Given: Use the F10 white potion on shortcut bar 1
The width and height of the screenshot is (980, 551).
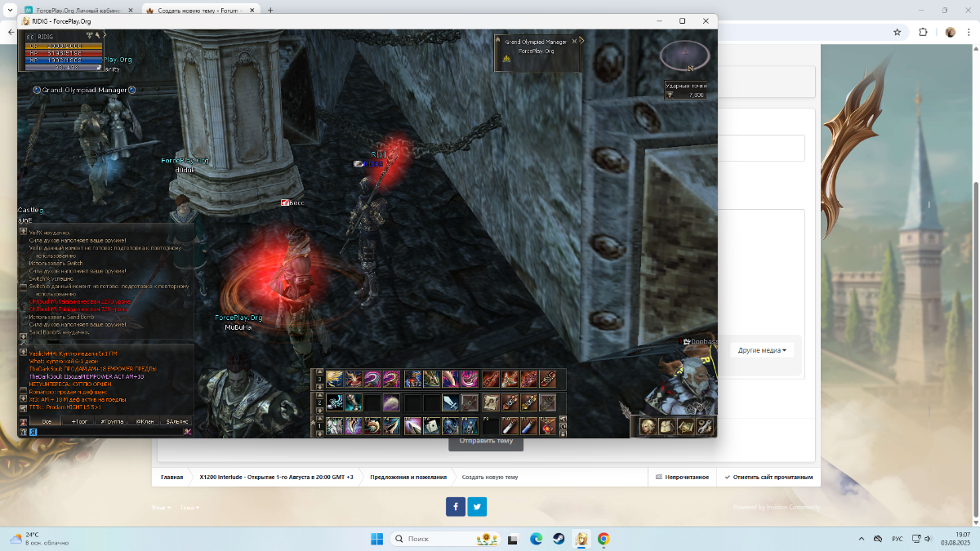Looking at the screenshot, I should point(510,425).
